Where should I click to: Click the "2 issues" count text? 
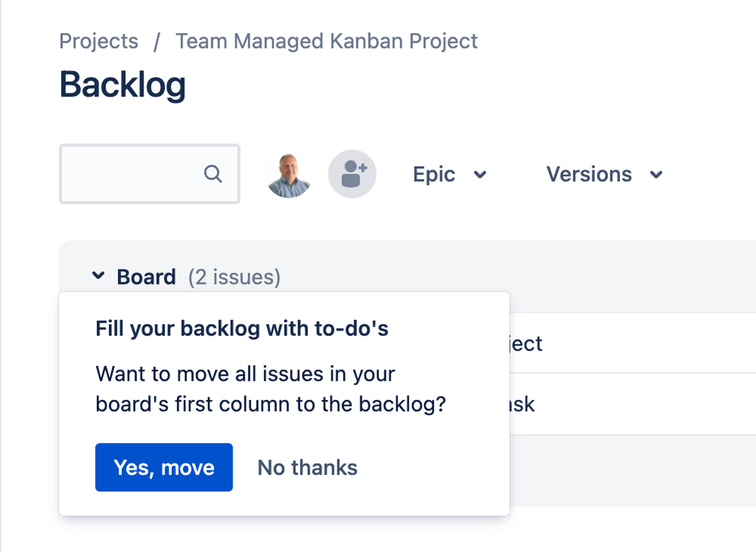[234, 277]
